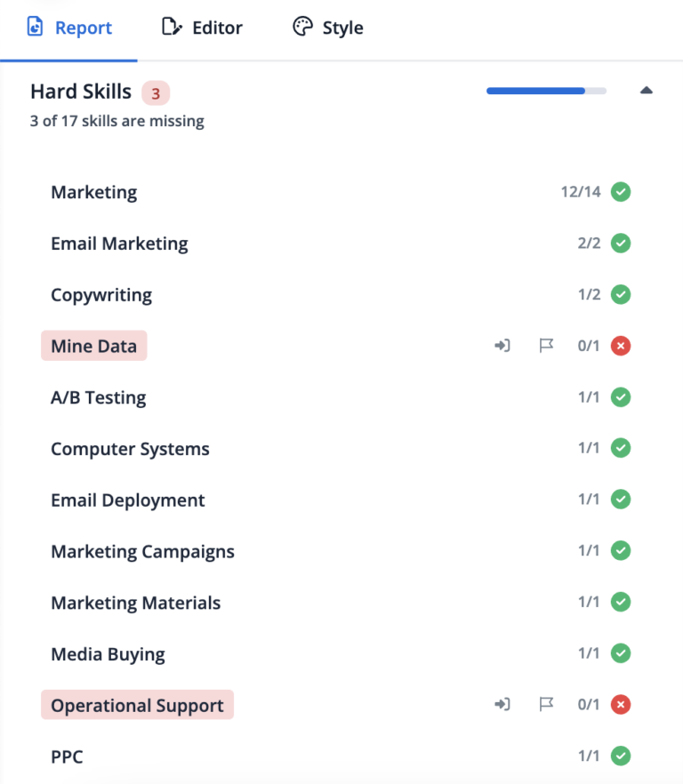Click the red X status for Operational Support
The height and width of the screenshot is (784, 683).
click(x=621, y=705)
